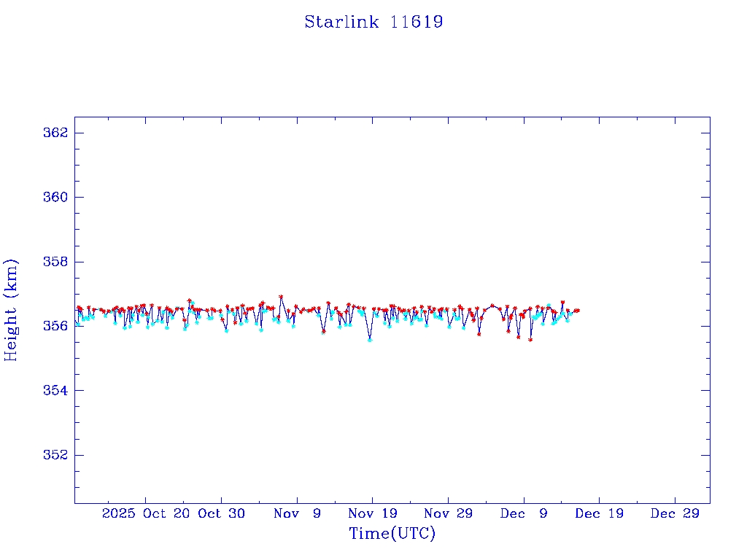The width and height of the screenshot is (747, 560).
Task: Select the 354 tick label on height axis
Action: (55, 391)
